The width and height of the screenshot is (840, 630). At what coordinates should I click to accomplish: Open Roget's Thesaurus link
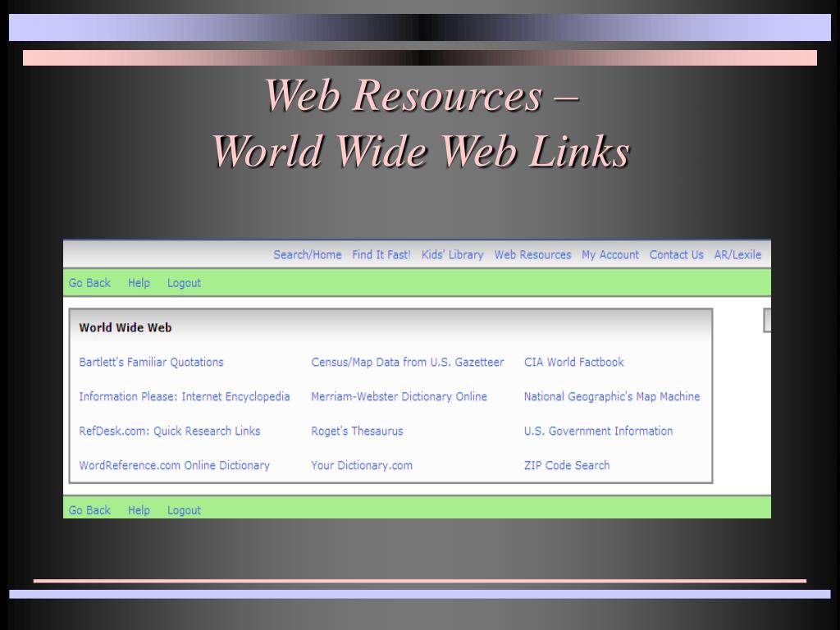point(357,431)
